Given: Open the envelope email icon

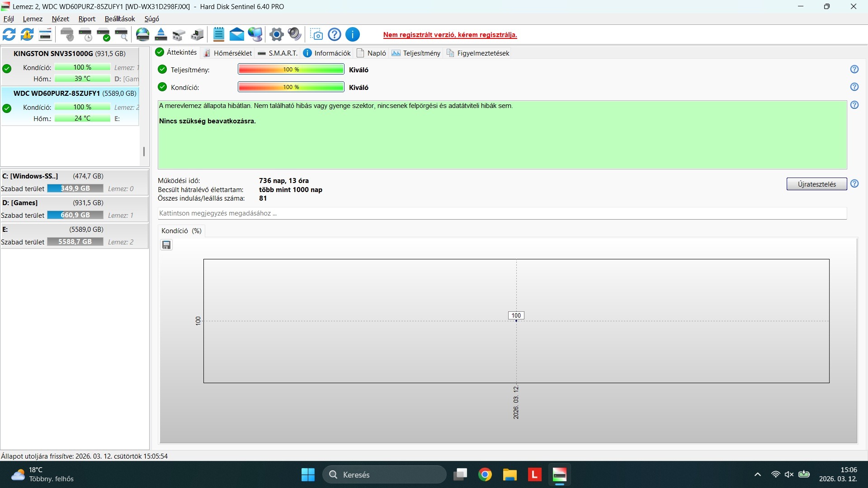Looking at the screenshot, I should tap(236, 34).
